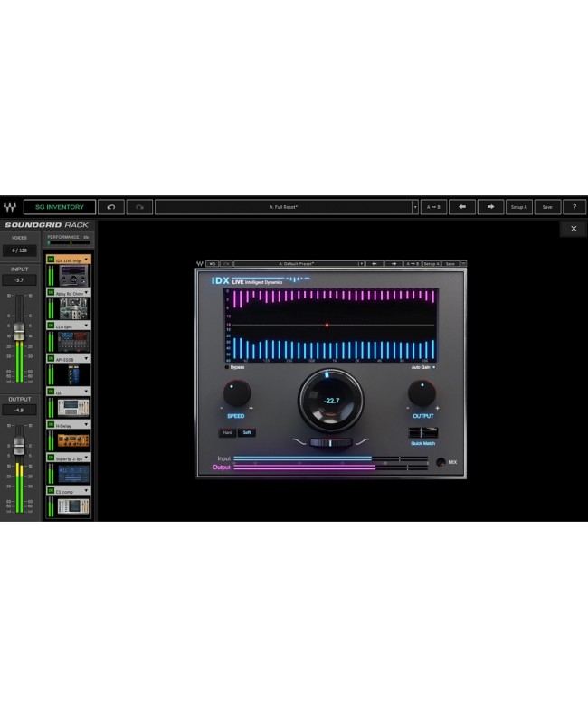Image resolution: width=588 pixels, height=718 pixels.
Task: Click the OUTPUT knob on the IDX plugin
Action: pos(422,392)
